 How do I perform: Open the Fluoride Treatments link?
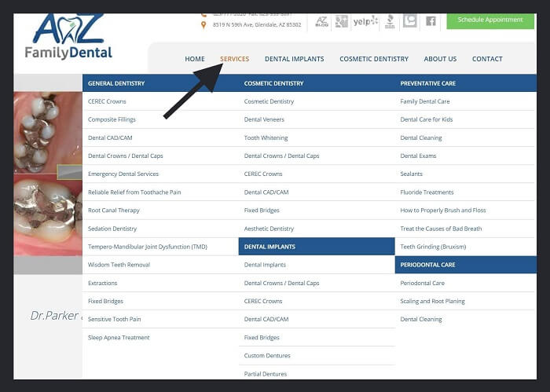(427, 192)
